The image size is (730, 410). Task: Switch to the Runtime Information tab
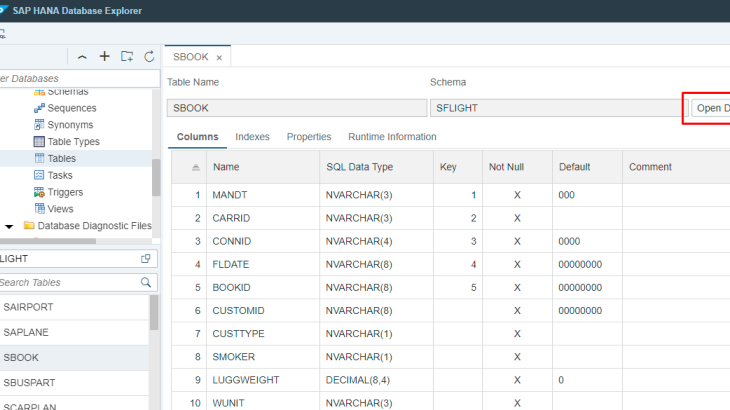pos(392,137)
